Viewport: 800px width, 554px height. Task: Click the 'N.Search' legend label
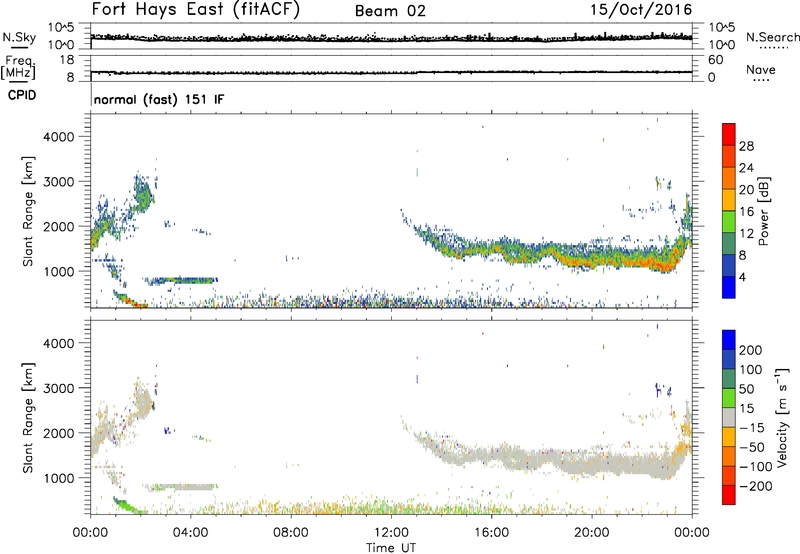(772, 37)
